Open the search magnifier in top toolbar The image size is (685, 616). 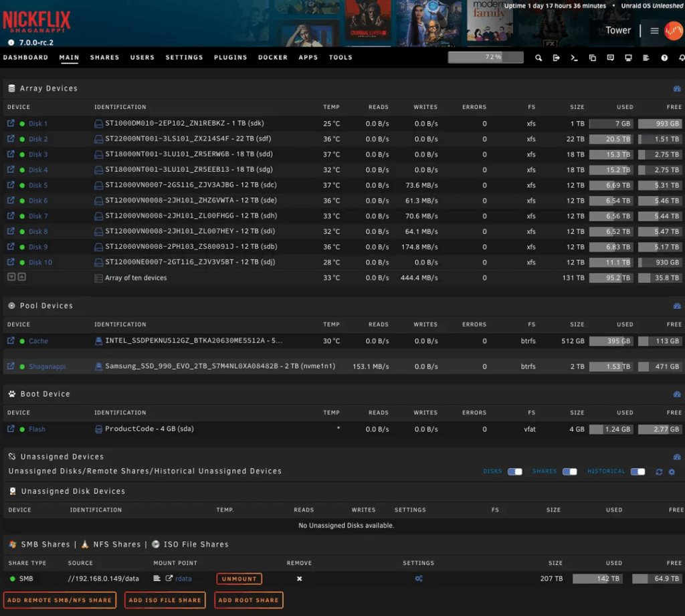(x=539, y=58)
